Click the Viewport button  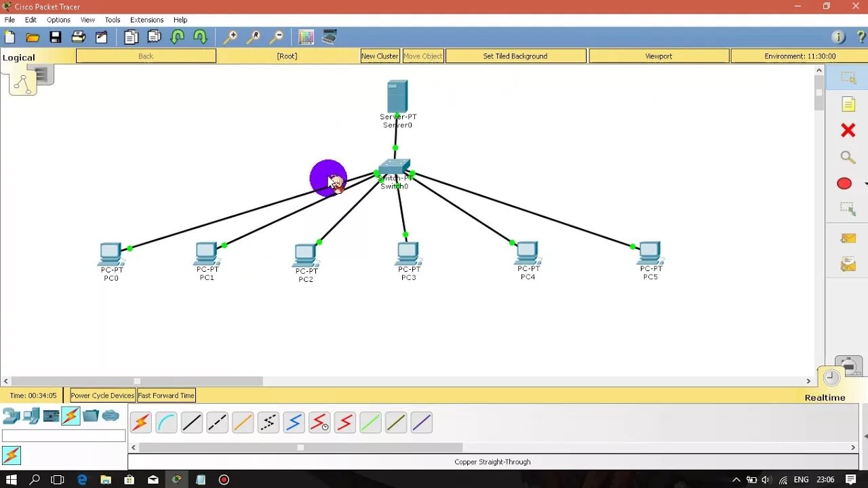pyautogui.click(x=658, y=56)
